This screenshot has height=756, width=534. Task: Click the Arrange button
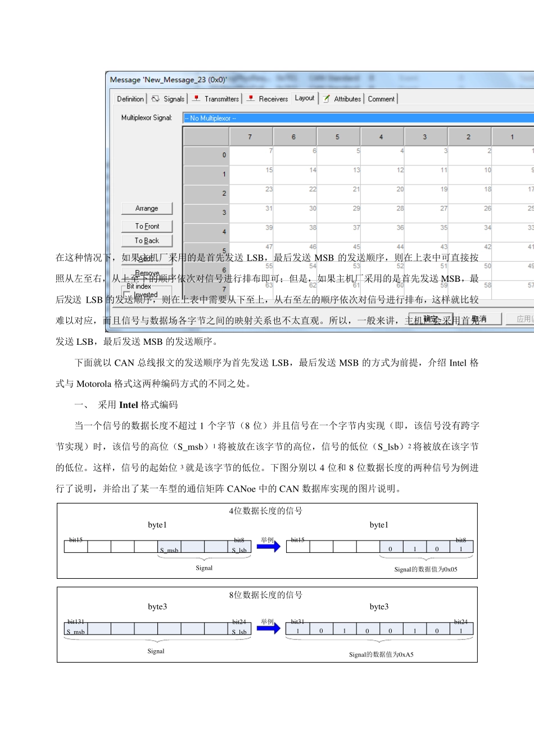pos(147,208)
